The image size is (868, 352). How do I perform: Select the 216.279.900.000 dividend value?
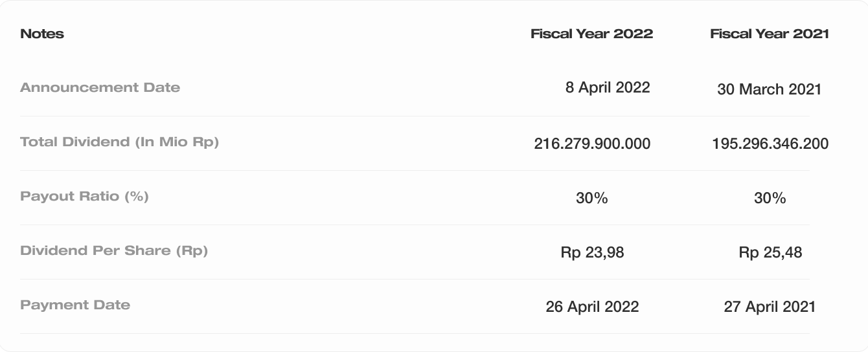pyautogui.click(x=592, y=144)
